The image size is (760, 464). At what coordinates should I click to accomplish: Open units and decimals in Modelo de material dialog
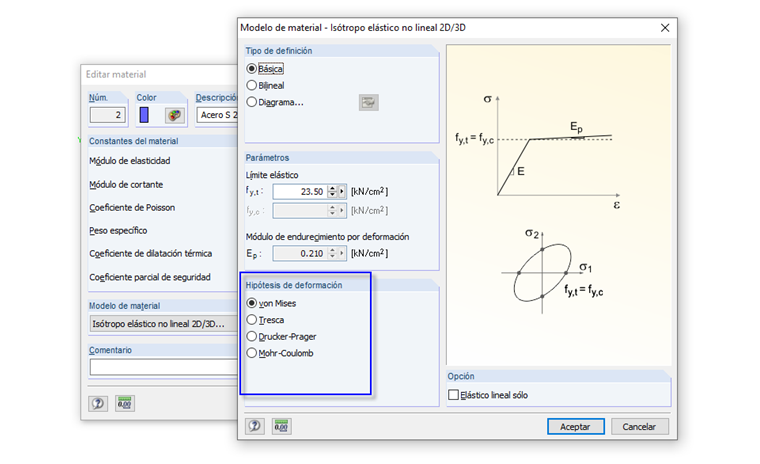click(x=282, y=426)
